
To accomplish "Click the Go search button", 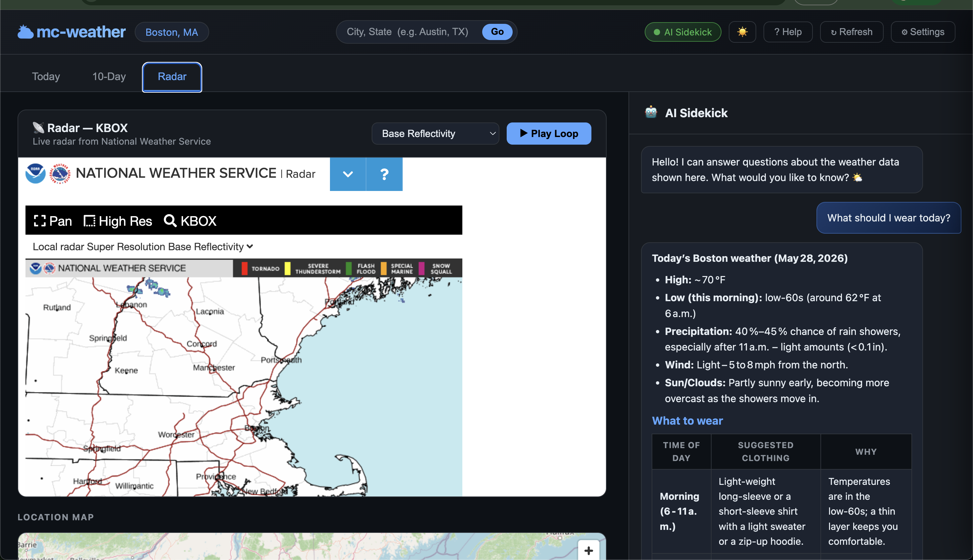I will [x=497, y=31].
